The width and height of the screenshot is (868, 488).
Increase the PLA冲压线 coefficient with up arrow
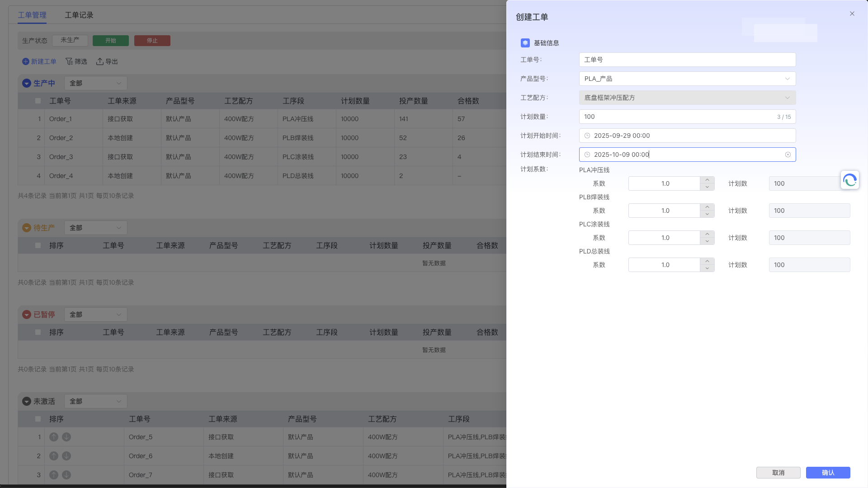(707, 180)
